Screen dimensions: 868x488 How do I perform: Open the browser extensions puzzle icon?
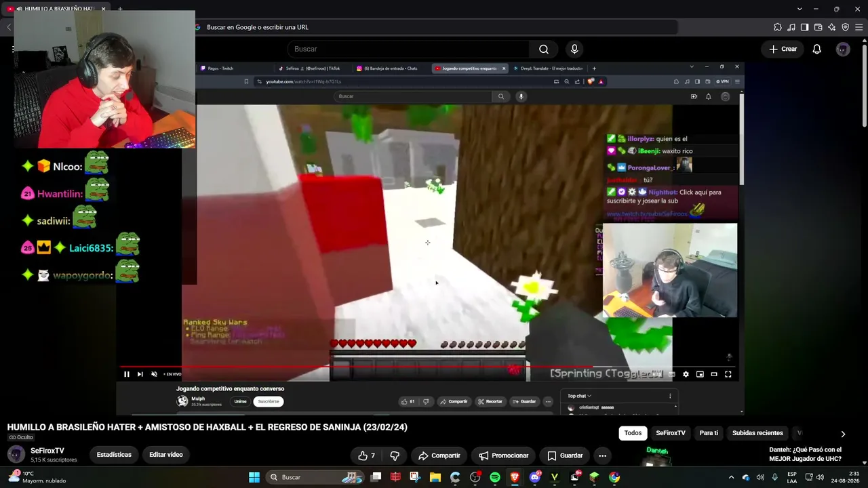click(x=778, y=27)
